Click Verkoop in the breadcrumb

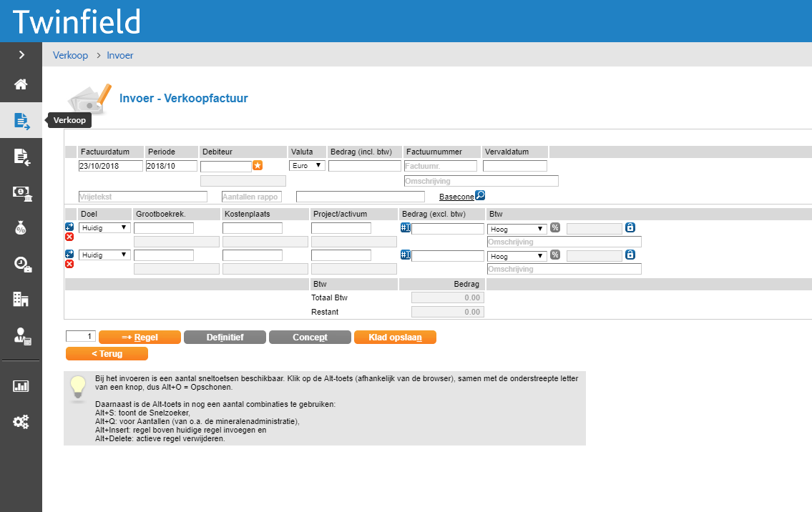70,55
